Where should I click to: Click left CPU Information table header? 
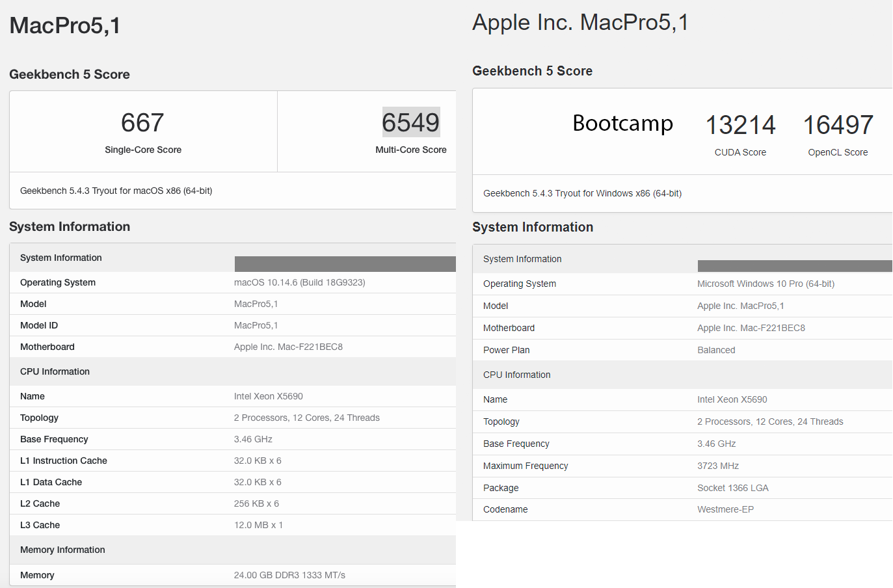55,371
